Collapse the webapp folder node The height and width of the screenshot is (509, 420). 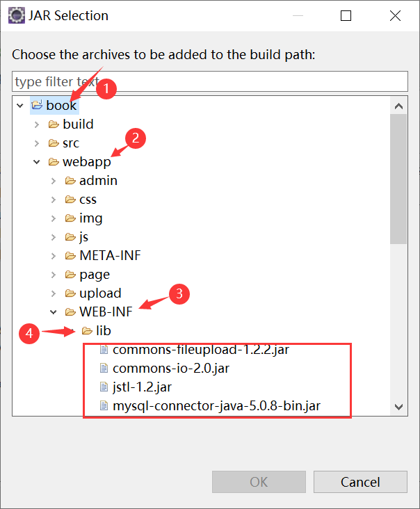tap(36, 162)
